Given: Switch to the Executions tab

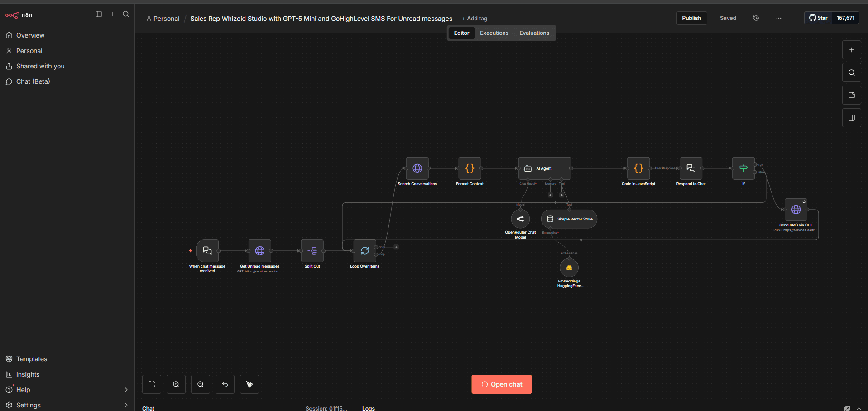Looking at the screenshot, I should click(494, 33).
